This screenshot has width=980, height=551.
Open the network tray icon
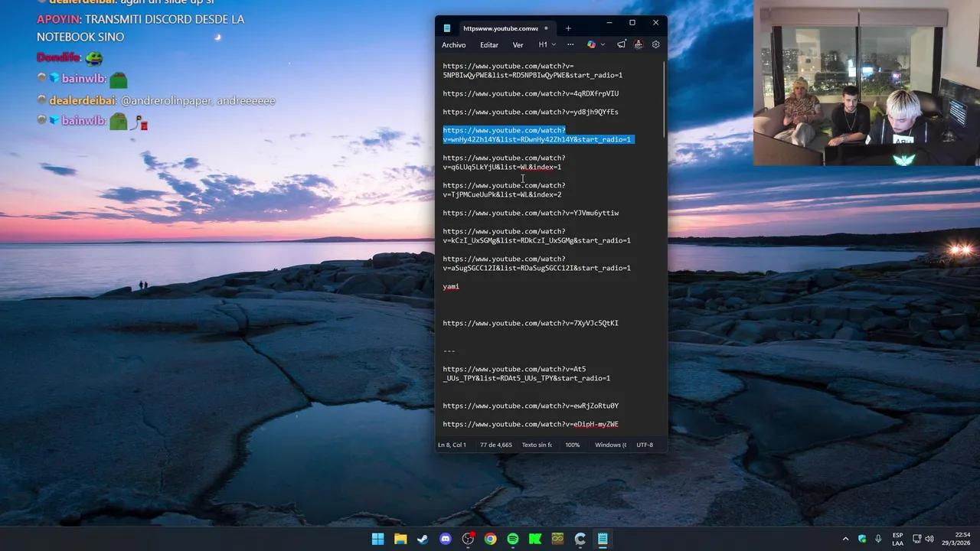pos(917,539)
